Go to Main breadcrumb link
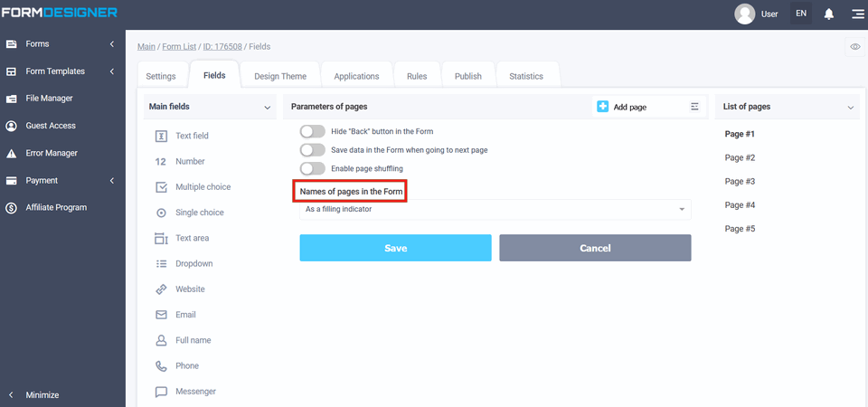This screenshot has width=868, height=407. click(x=146, y=46)
